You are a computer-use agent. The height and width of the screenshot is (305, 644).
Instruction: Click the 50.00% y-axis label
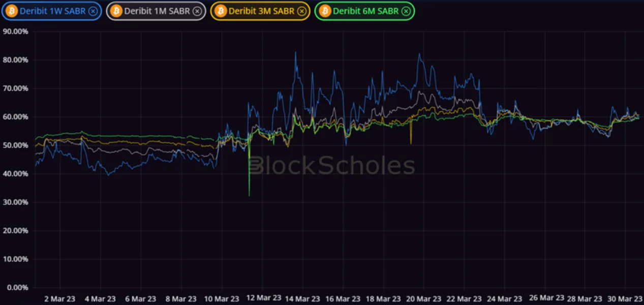click(15, 145)
